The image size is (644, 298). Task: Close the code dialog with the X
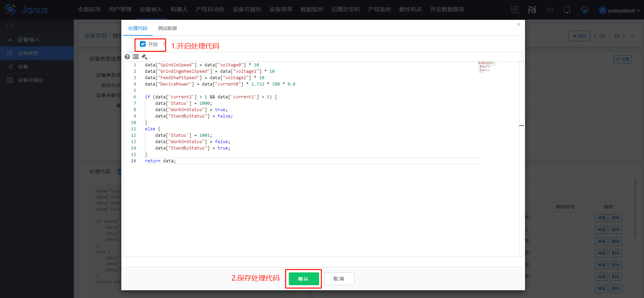519,25
